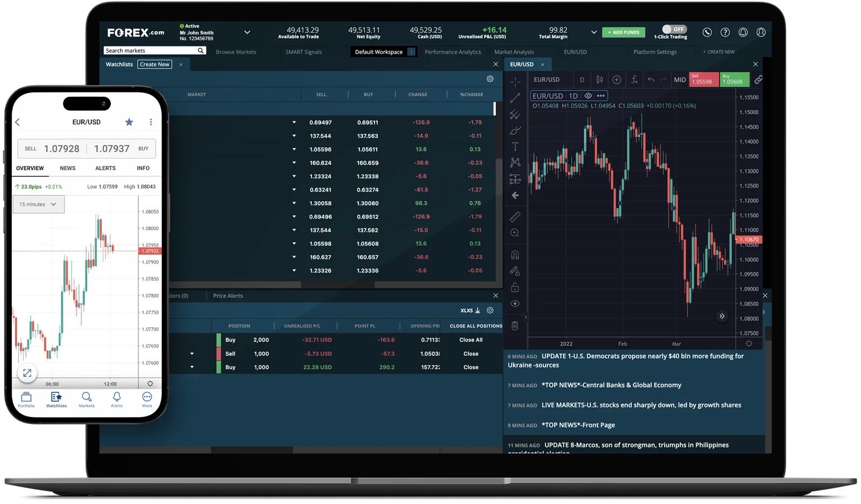
Task: Expand the Total Margin dropdown arrow
Action: point(594,32)
